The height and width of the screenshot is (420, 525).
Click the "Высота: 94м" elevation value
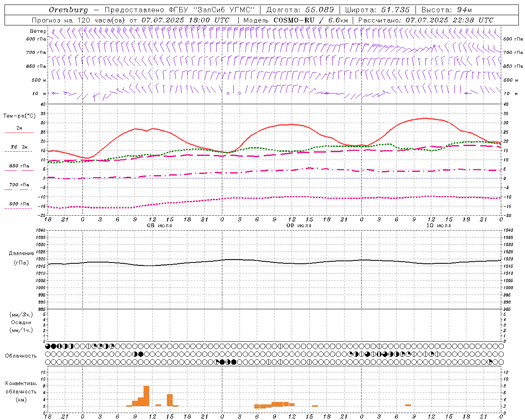(447, 10)
